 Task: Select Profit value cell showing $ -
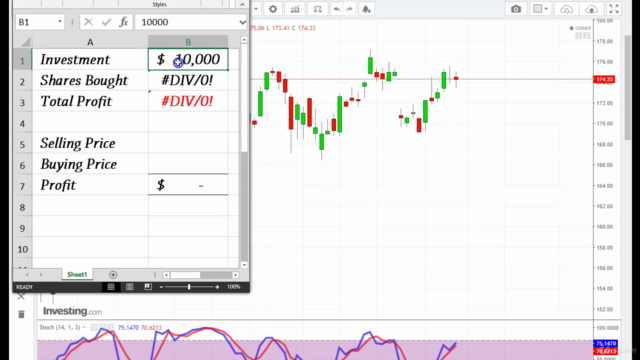(188, 185)
